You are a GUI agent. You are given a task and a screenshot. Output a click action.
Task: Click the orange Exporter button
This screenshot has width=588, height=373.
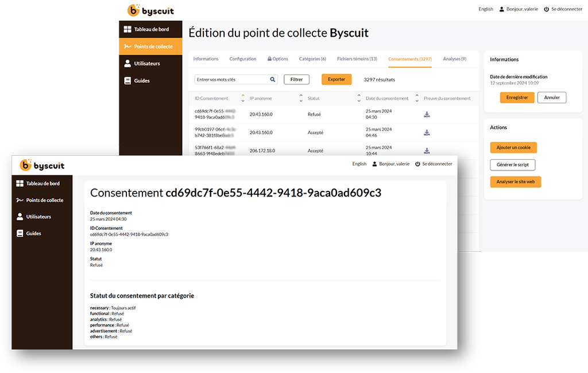click(x=336, y=79)
